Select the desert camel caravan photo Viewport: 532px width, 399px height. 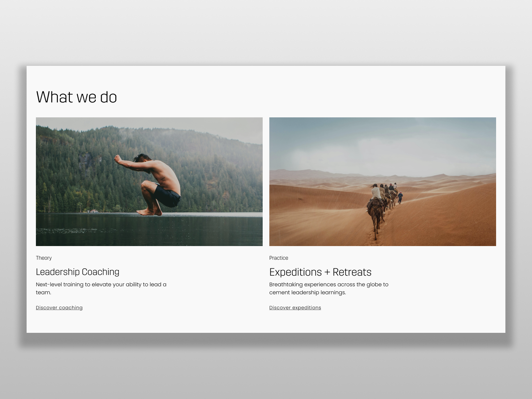coord(383,182)
